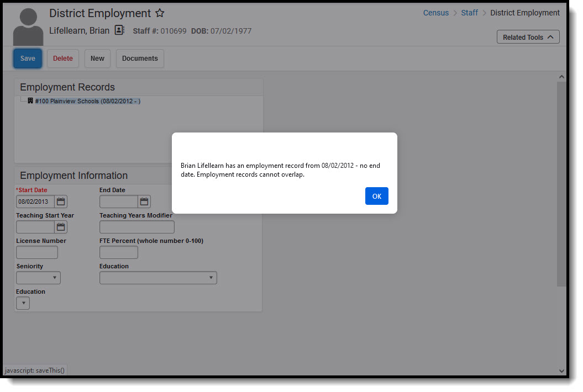Click the Save button
This screenshot has height=392, width=583.
click(28, 59)
